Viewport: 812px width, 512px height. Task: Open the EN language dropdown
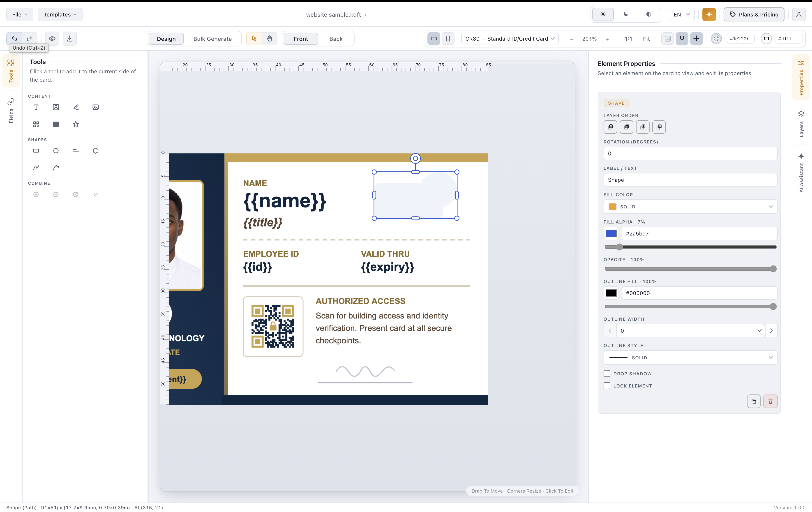[681, 14]
